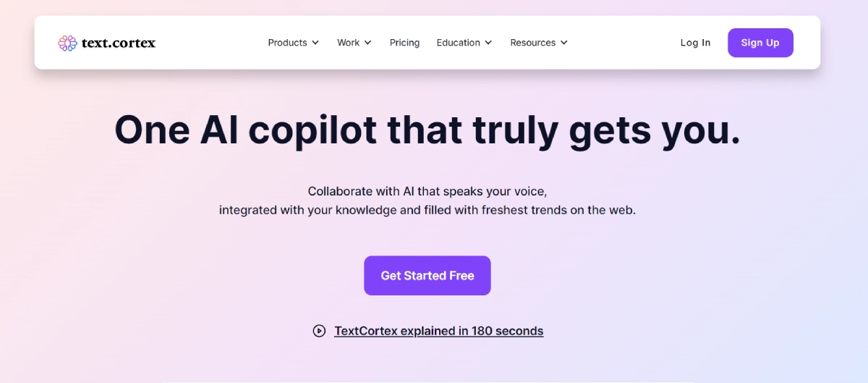
Task: Open the Resources menu
Action: (x=532, y=43)
